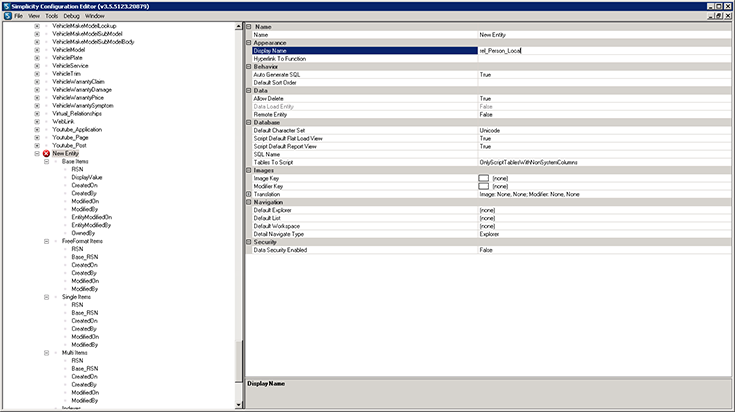Open the Debug menu
The height and width of the screenshot is (412, 735).
tap(71, 16)
